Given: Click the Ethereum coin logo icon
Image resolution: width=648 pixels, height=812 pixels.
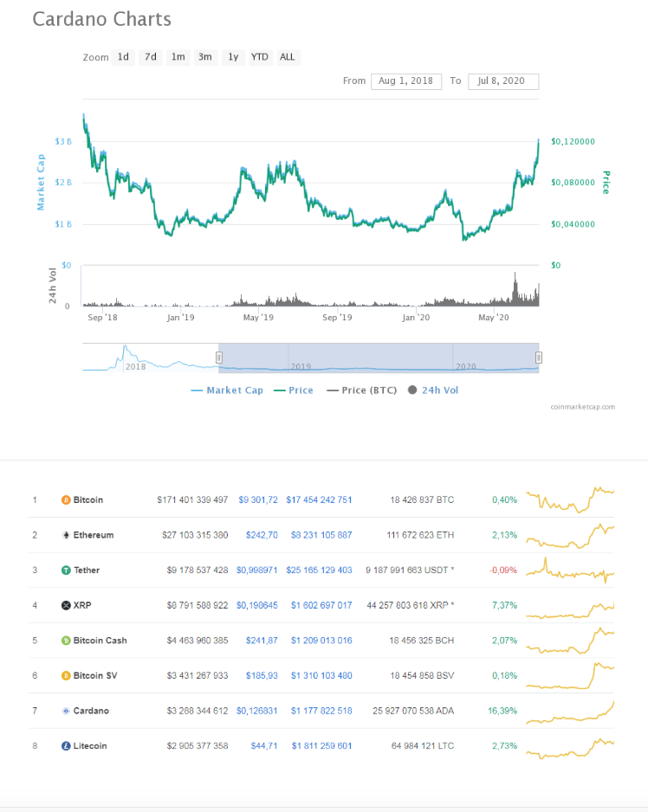Looking at the screenshot, I should (66, 535).
